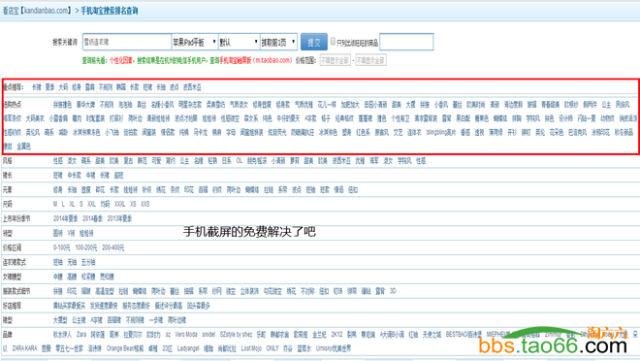Choose the 2014春季 season filter

click(93, 218)
